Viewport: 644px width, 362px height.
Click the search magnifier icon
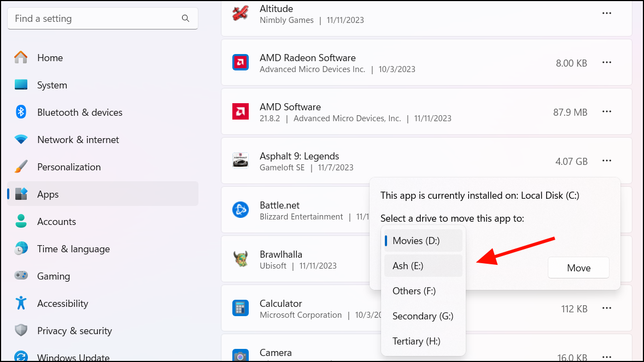coord(186,19)
